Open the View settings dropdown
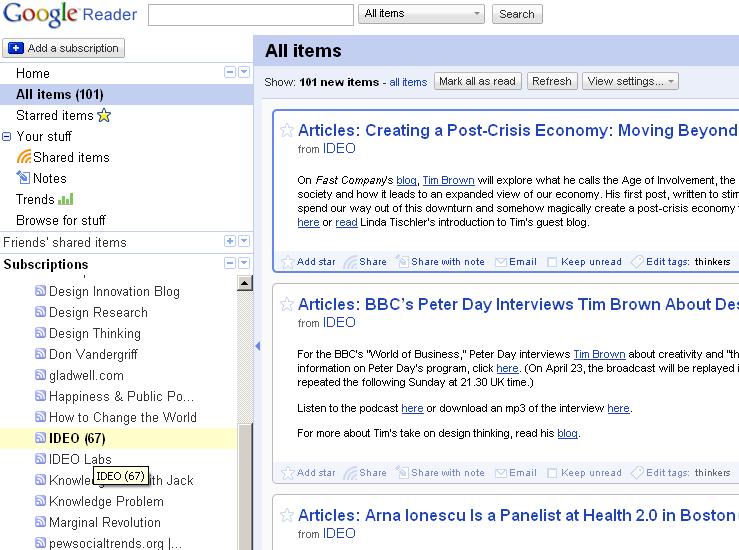This screenshot has width=739, height=550. point(630,81)
